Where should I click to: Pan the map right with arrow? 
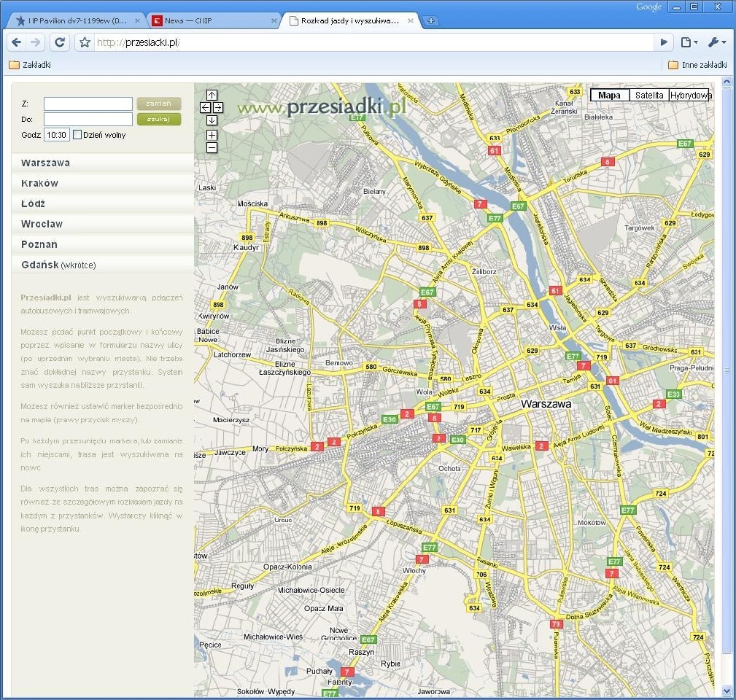(x=218, y=107)
